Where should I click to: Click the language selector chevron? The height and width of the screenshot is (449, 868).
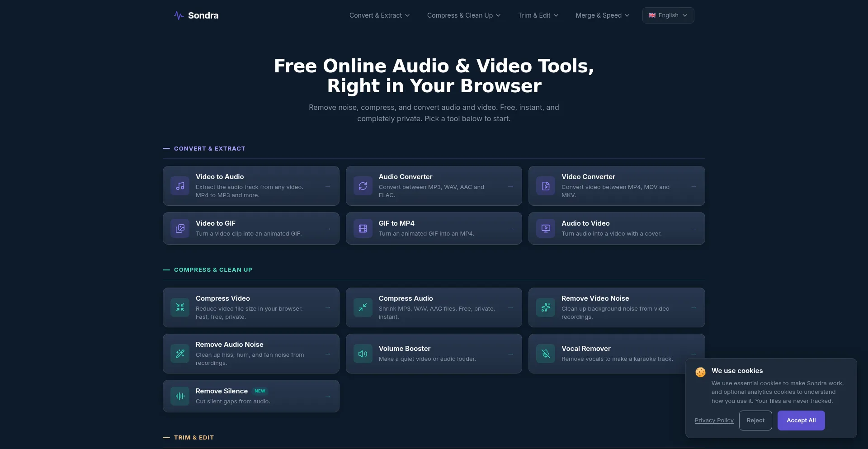click(685, 15)
